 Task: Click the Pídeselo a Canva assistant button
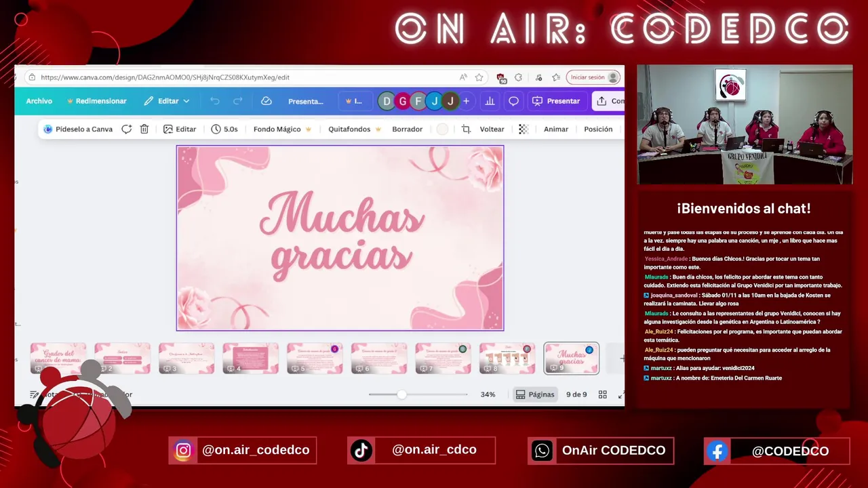pyautogui.click(x=77, y=129)
